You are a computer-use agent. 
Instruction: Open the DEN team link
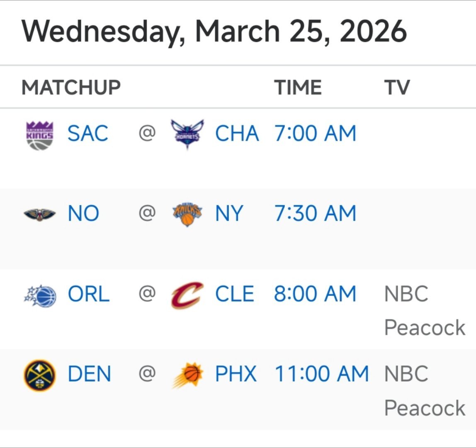[89, 374]
